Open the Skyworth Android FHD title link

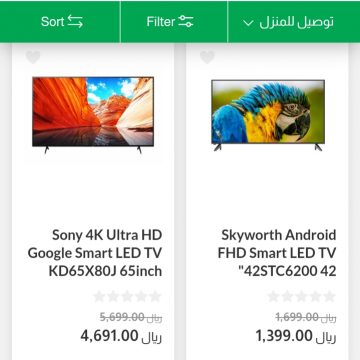277,253
